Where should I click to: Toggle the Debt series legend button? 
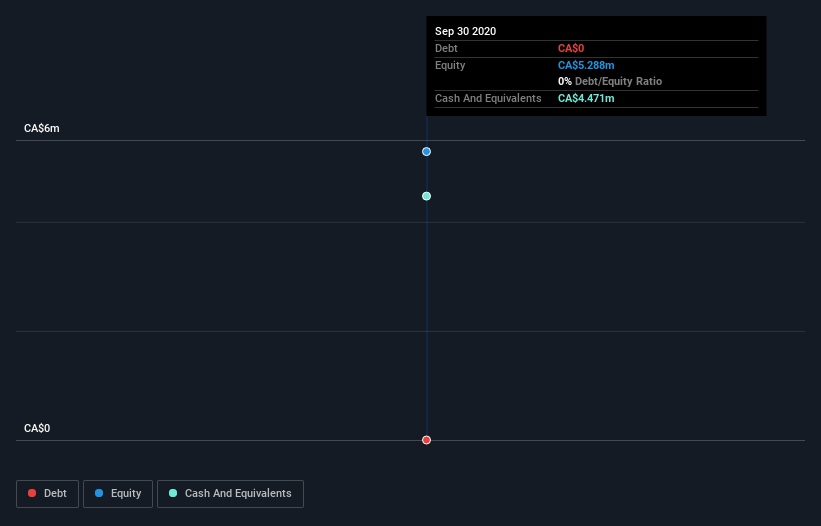point(47,494)
